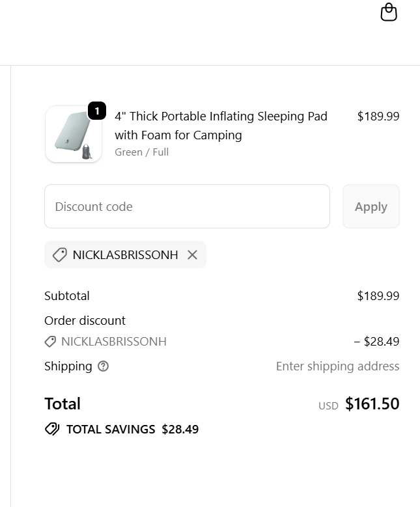Click the -$28.49 order discount amount
This screenshot has width=420, height=507.
coord(376,341)
